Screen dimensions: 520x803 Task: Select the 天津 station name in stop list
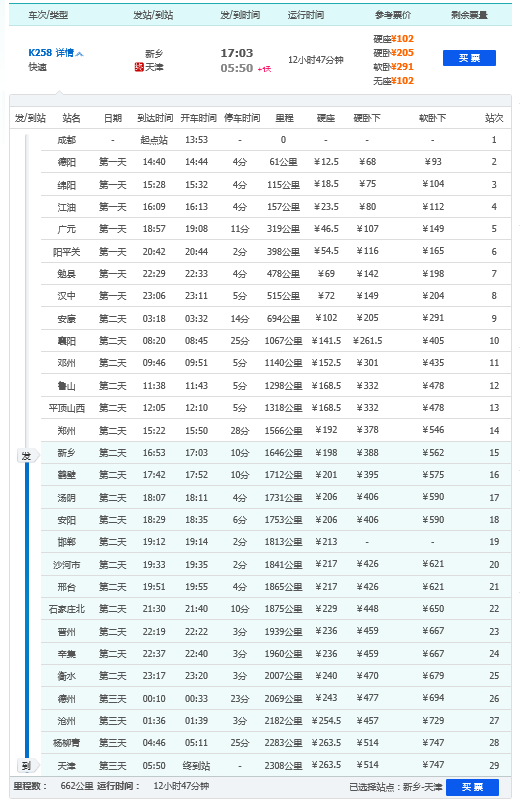pos(67,766)
